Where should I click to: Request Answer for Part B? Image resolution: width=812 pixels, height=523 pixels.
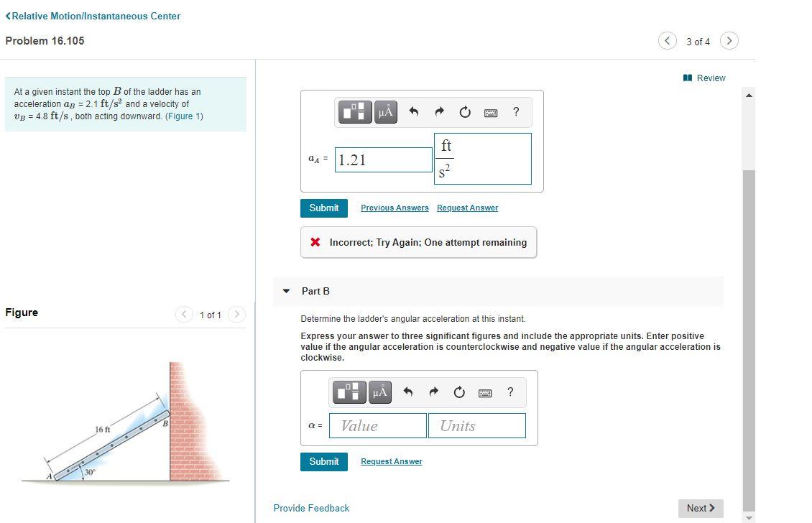coord(392,460)
